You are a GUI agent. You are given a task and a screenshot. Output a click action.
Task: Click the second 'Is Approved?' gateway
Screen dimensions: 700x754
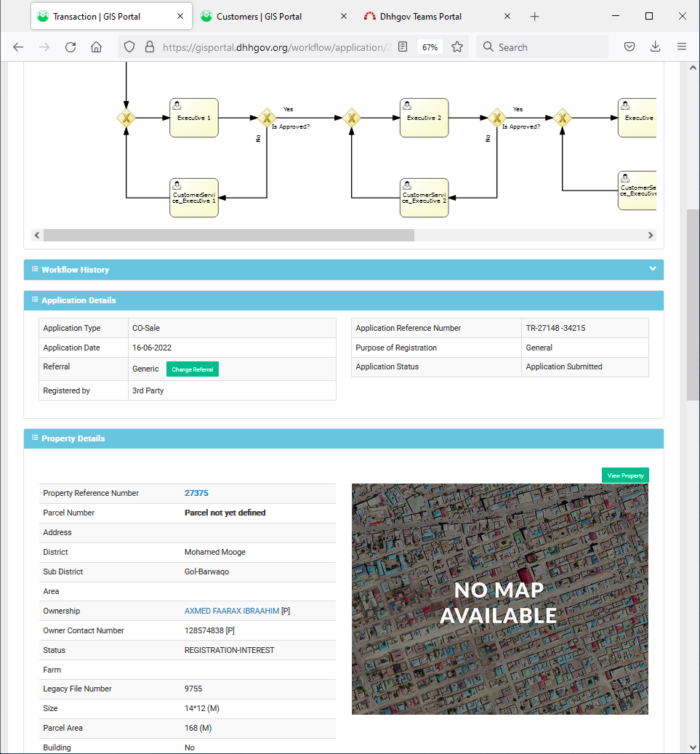click(497, 118)
